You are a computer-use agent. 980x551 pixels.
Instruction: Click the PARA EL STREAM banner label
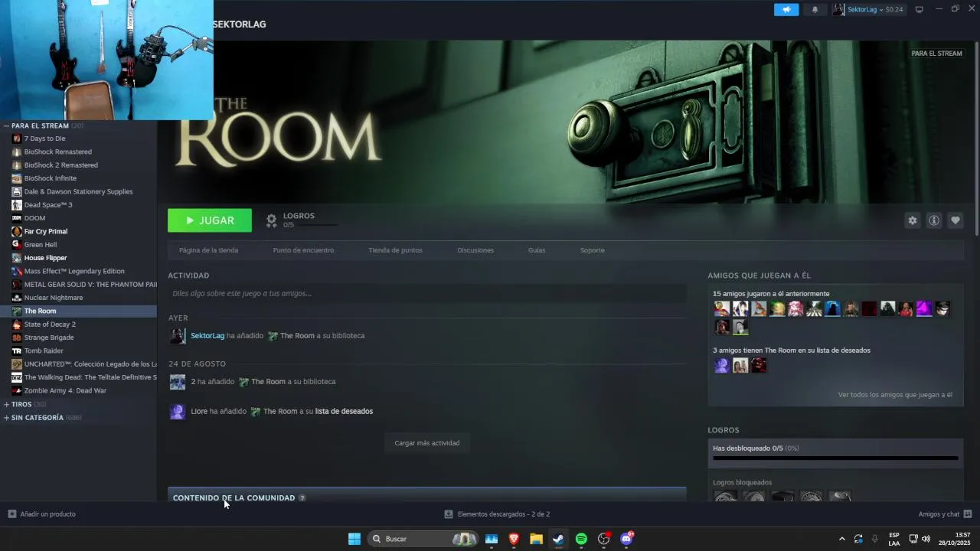click(936, 54)
